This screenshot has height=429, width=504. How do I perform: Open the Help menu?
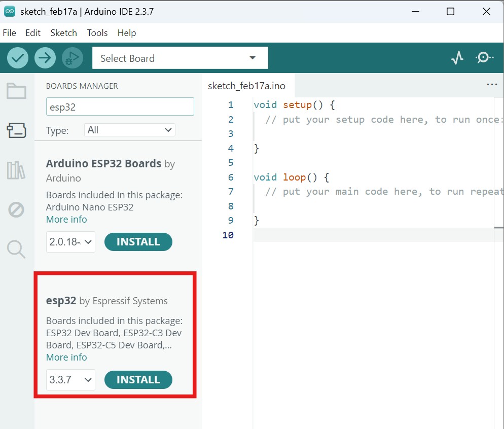[x=127, y=33]
